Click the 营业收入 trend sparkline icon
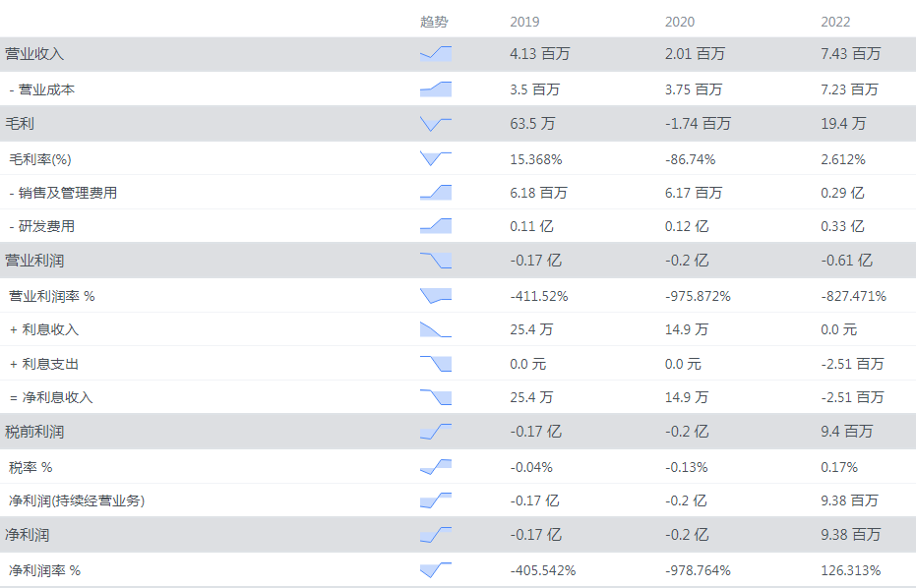This screenshot has height=588, width=916. pos(435,54)
